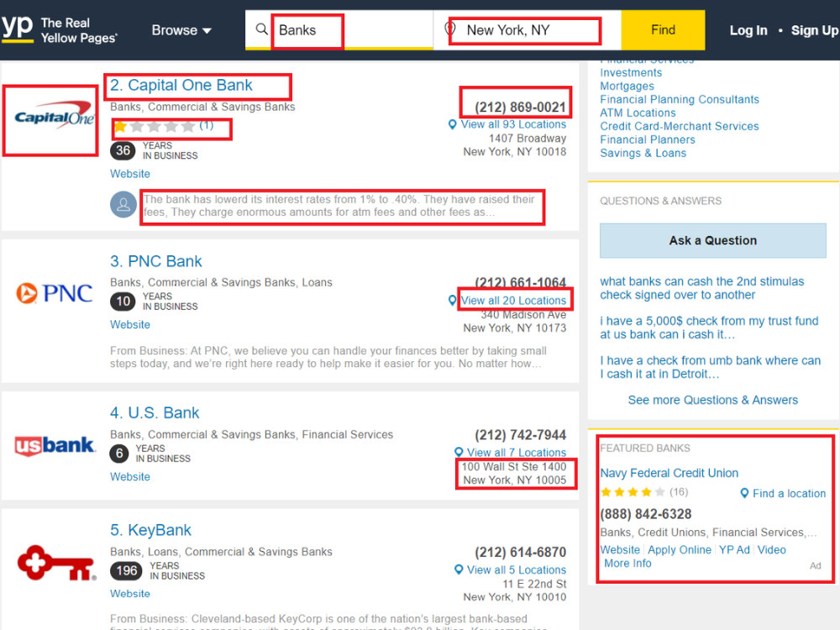
Task: Click the location pin icon in search bar
Action: [450, 29]
